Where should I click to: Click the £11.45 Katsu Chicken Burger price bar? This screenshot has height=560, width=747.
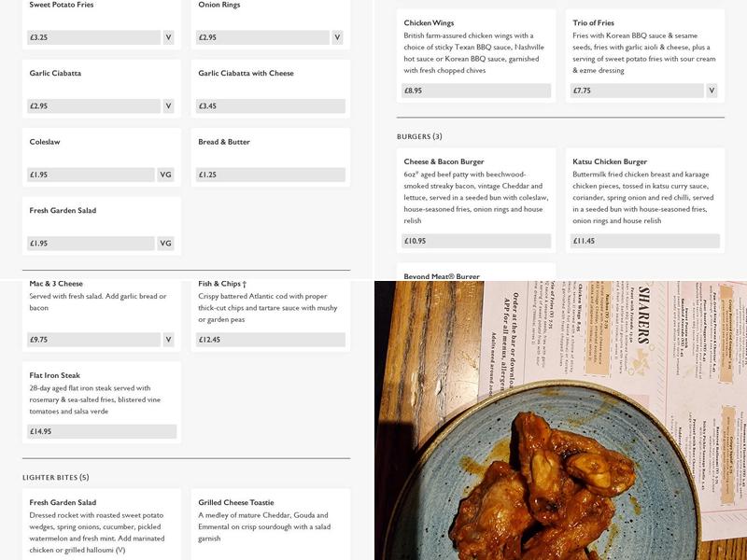[x=644, y=241]
